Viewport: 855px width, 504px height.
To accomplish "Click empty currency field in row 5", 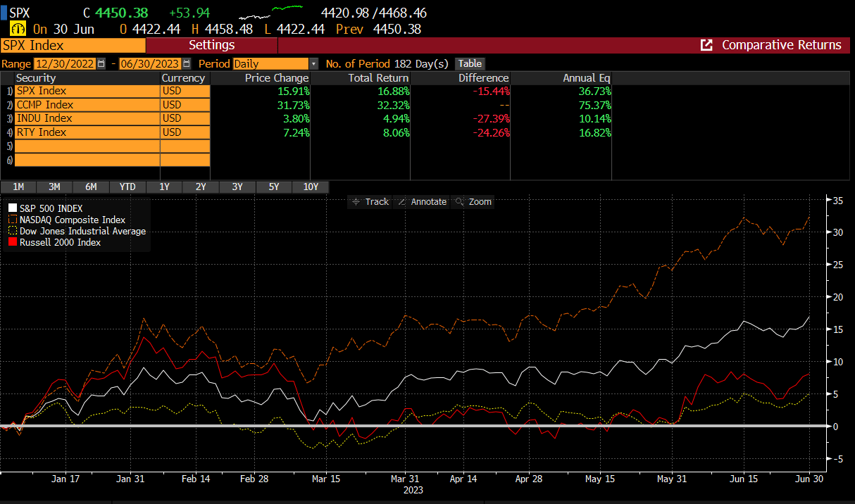I will [185, 146].
